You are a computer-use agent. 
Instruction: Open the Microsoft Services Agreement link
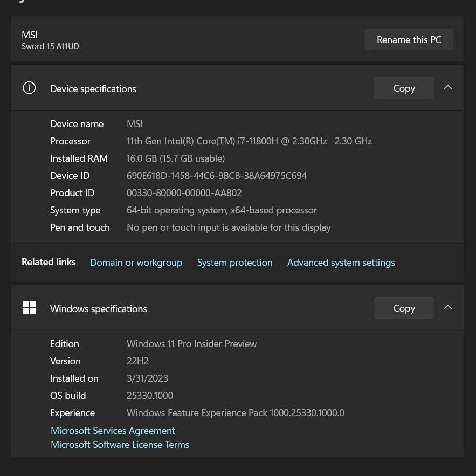(113, 431)
